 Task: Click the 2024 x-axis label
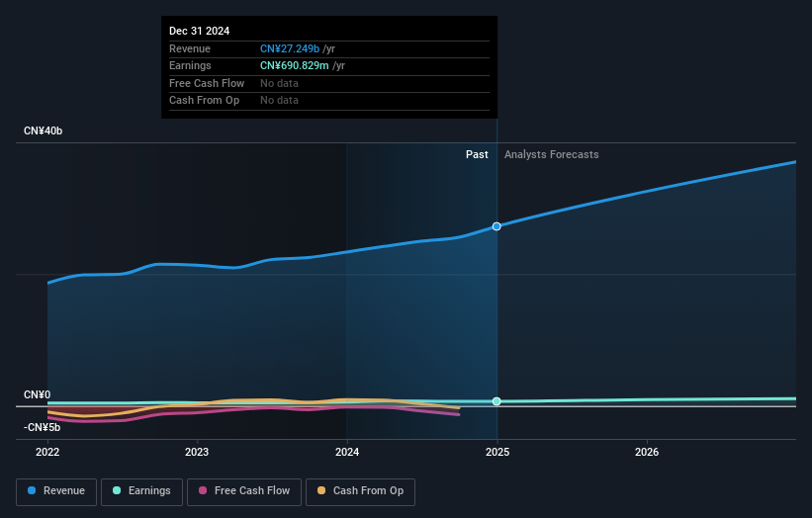pos(347,453)
